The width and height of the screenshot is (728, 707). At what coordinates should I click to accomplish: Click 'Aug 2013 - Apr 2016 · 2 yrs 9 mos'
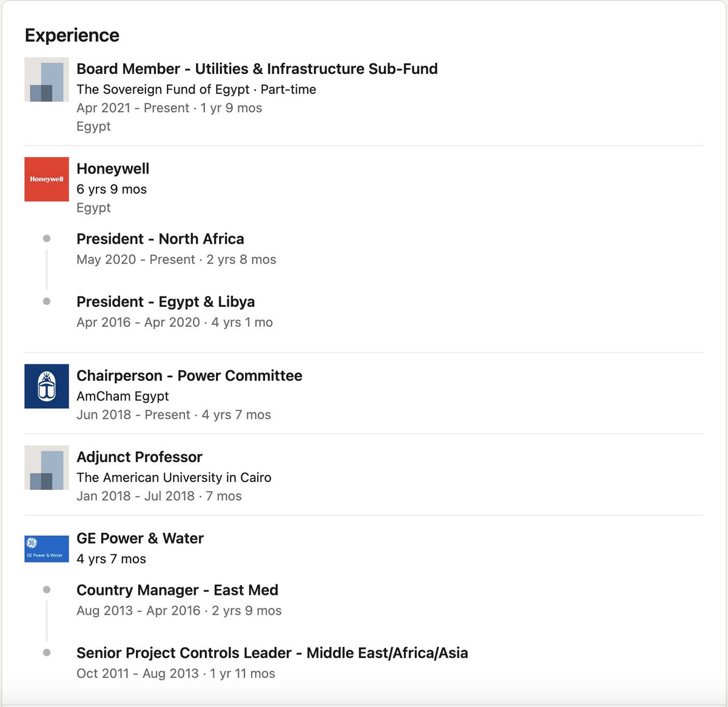(x=179, y=611)
